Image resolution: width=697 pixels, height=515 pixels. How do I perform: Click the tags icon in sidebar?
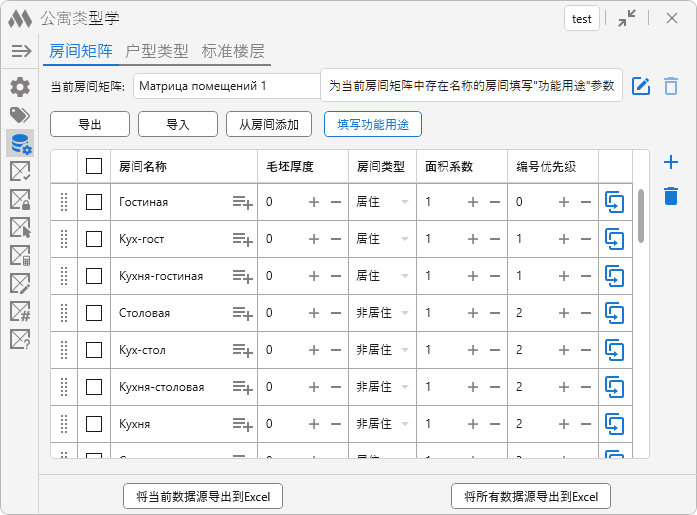[x=20, y=115]
